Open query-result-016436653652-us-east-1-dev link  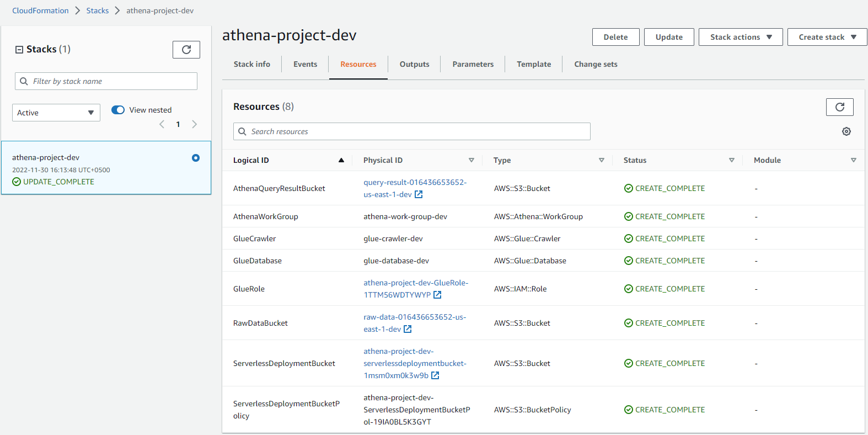pos(415,188)
